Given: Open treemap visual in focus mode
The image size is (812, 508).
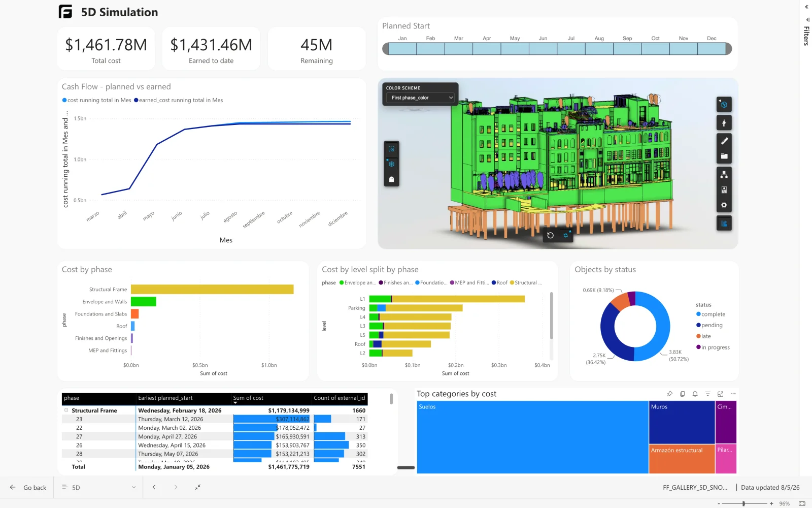Looking at the screenshot, I should point(720,394).
